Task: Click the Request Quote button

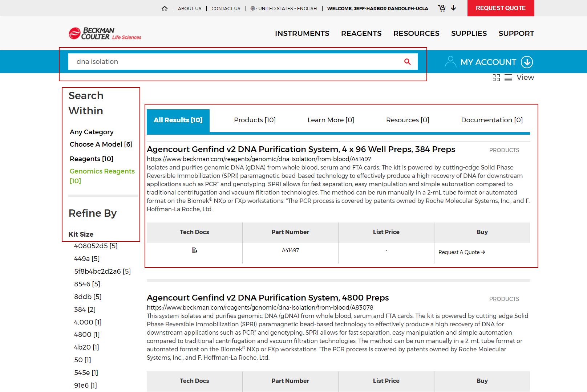Action: coord(501,8)
